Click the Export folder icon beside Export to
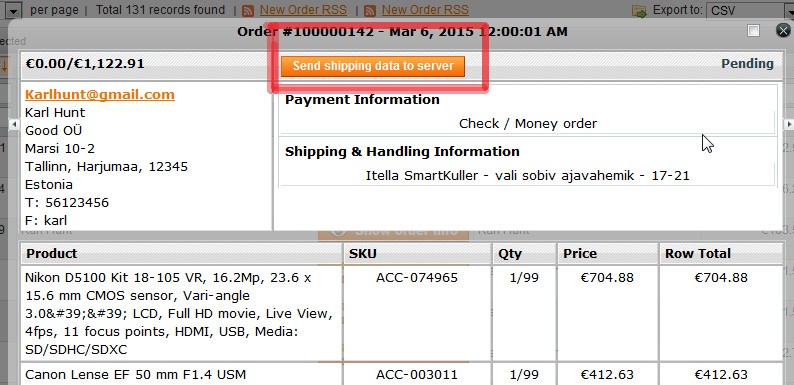794x385 pixels. coord(640,11)
